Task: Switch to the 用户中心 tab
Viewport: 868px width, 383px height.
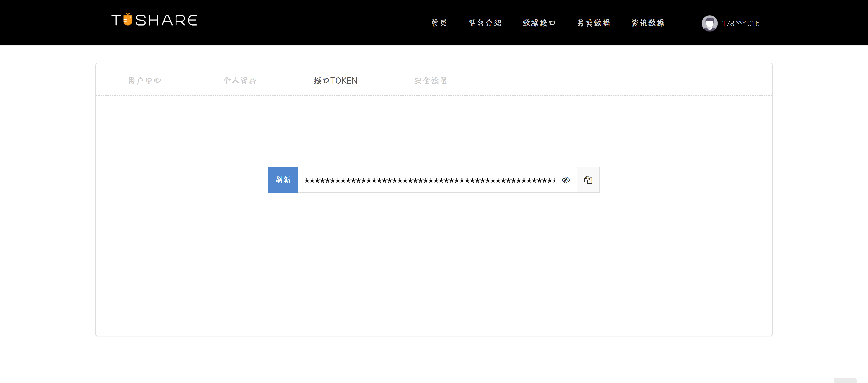Action: (145, 81)
